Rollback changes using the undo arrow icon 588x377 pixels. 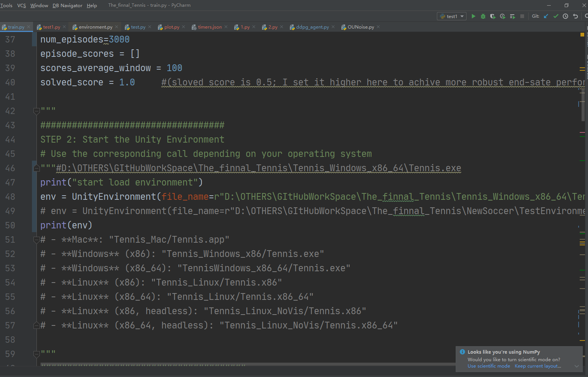[575, 16]
